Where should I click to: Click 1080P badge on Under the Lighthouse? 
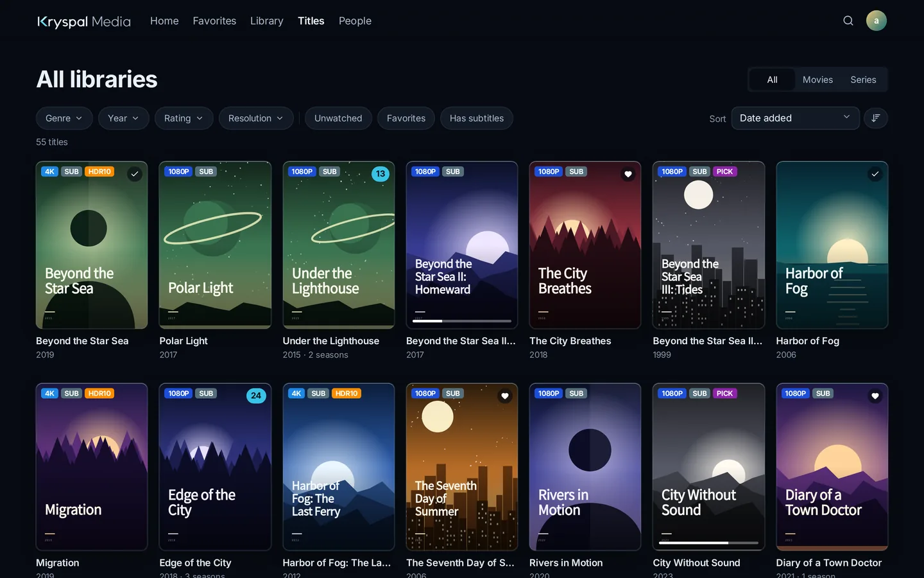pyautogui.click(x=302, y=171)
